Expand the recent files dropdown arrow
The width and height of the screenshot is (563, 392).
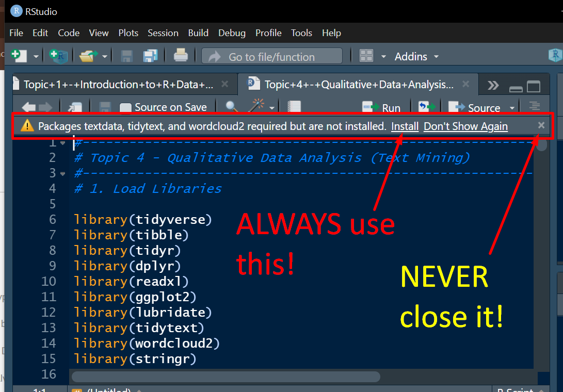click(104, 57)
